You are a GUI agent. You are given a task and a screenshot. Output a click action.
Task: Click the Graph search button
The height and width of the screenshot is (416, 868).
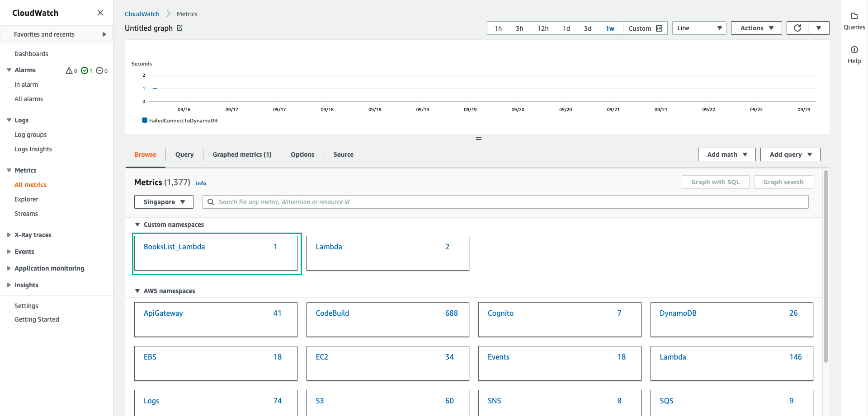tap(783, 182)
